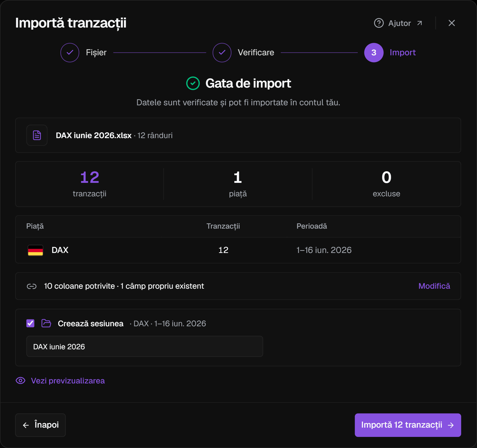The height and width of the screenshot is (448, 477).
Task: Click the DAX iunie 2026.xlsx file name
Action: [94, 135]
